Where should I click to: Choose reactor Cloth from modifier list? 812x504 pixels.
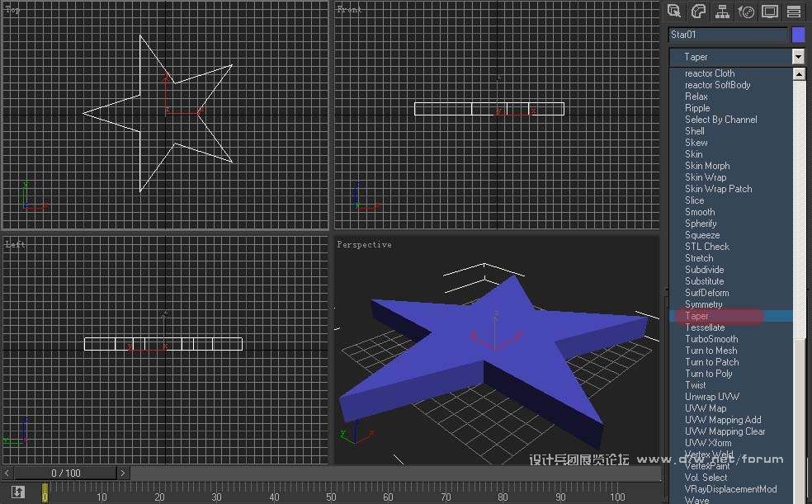point(710,73)
